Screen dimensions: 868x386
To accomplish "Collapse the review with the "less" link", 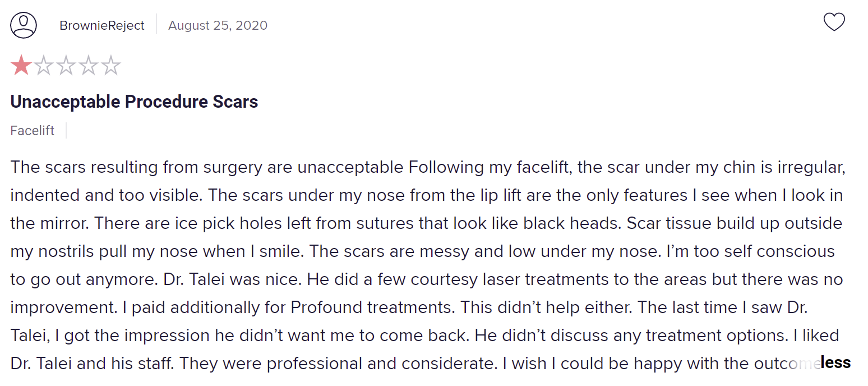I will point(835,362).
